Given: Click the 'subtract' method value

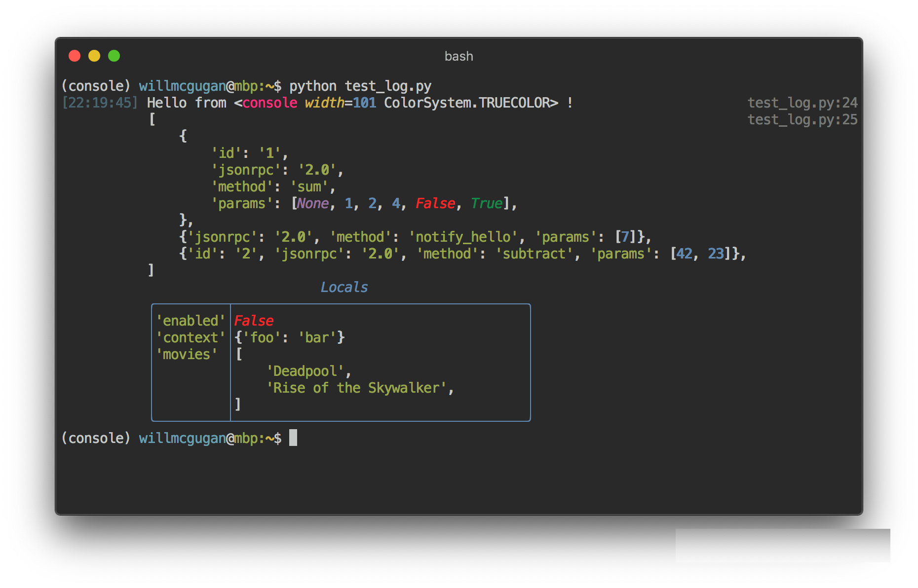Looking at the screenshot, I should click(x=534, y=254).
